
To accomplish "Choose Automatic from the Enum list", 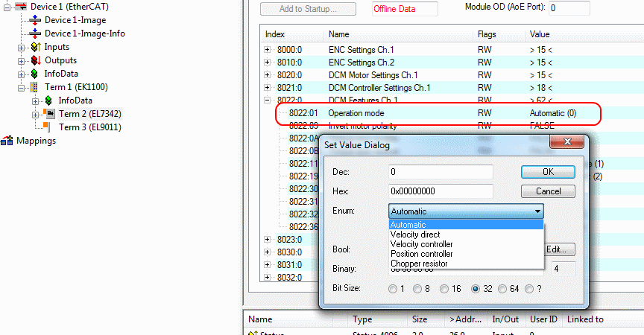I will point(466,225).
